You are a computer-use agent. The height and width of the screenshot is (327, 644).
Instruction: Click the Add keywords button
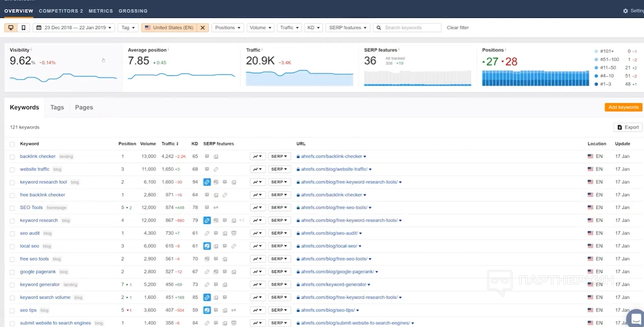pyautogui.click(x=623, y=108)
